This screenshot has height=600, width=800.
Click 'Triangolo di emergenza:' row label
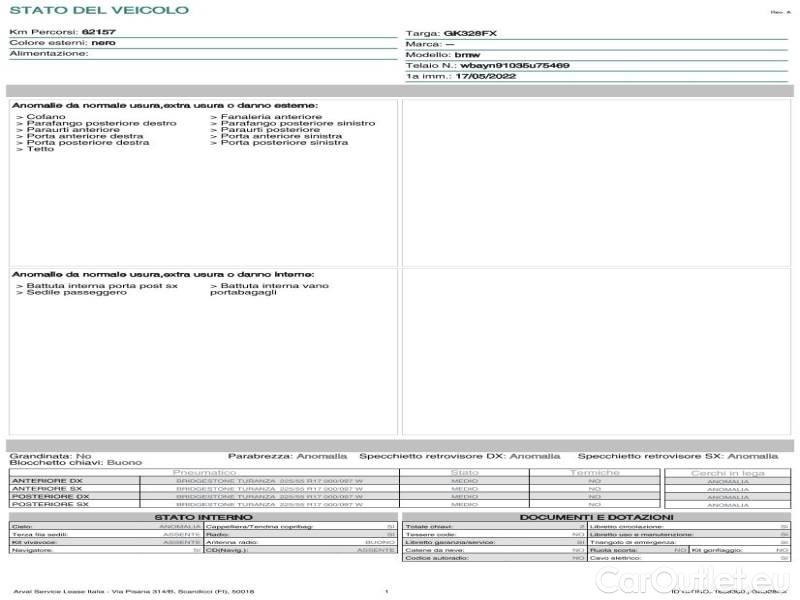click(x=633, y=542)
